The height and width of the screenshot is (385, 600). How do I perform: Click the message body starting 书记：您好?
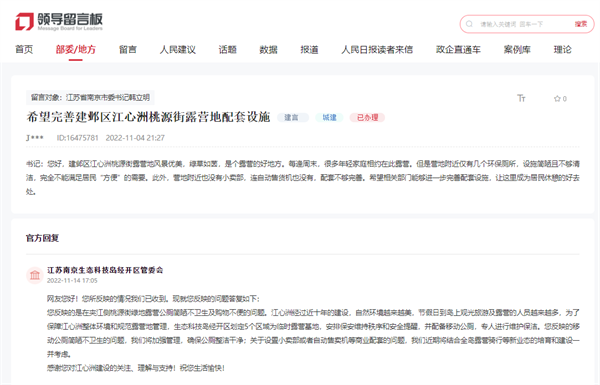click(x=303, y=178)
